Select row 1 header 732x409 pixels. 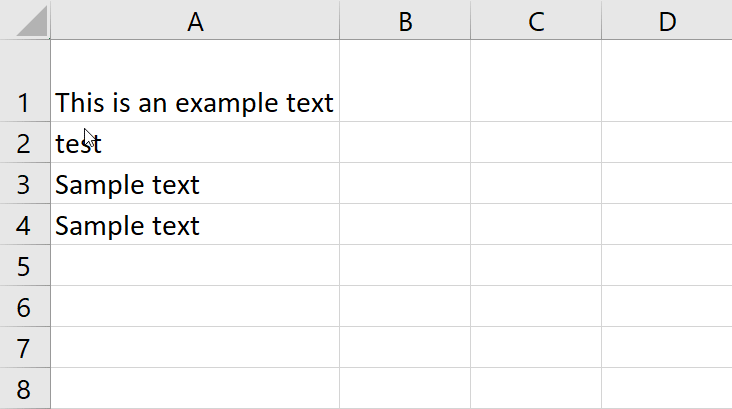point(25,102)
